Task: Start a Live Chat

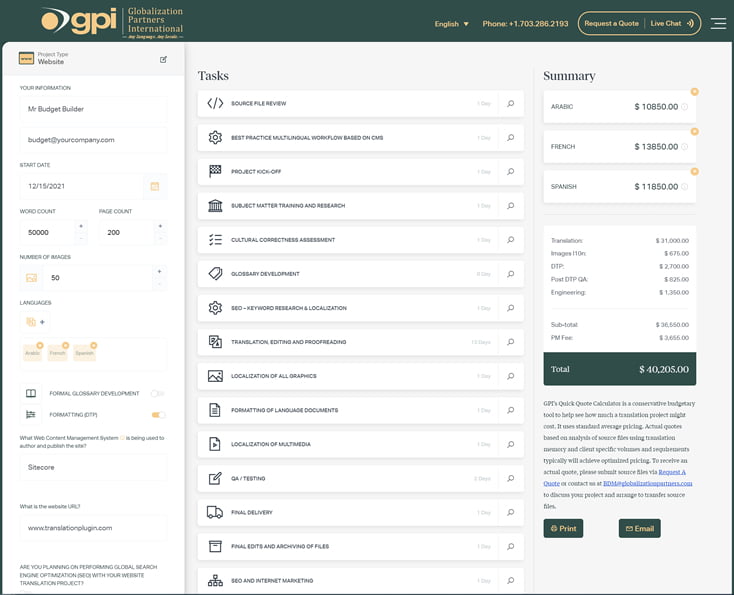Action: click(672, 23)
